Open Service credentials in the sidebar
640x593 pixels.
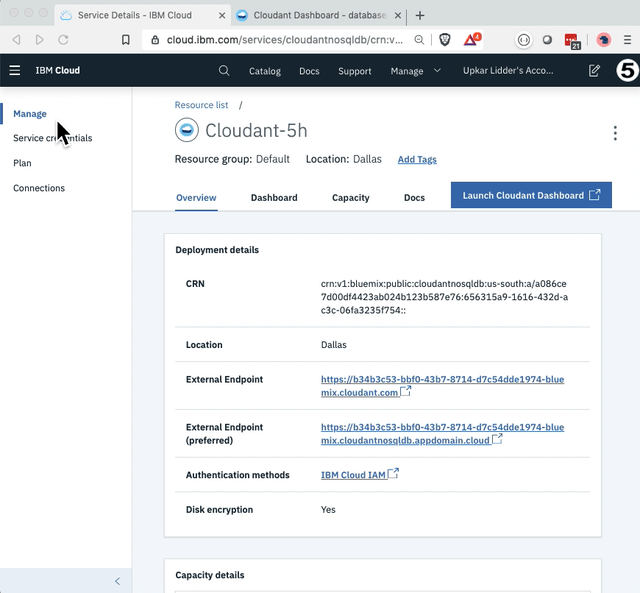pyautogui.click(x=53, y=138)
